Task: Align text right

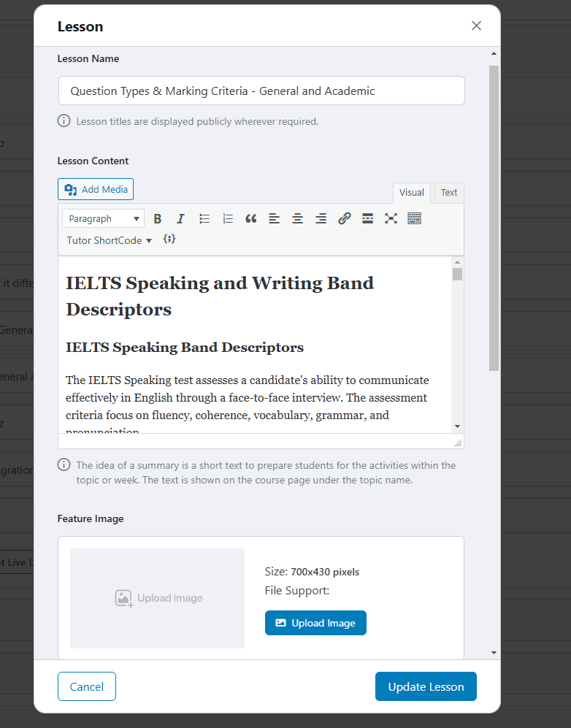Action: [321, 218]
